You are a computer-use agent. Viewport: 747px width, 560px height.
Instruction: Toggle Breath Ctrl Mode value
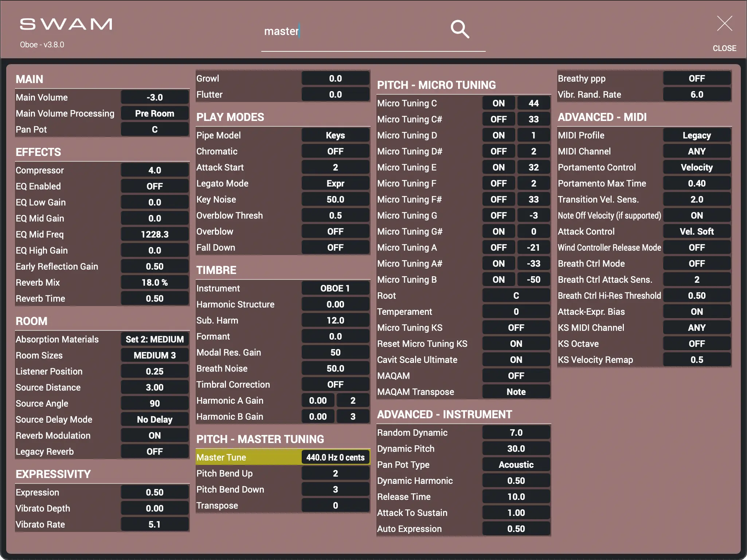coord(696,263)
